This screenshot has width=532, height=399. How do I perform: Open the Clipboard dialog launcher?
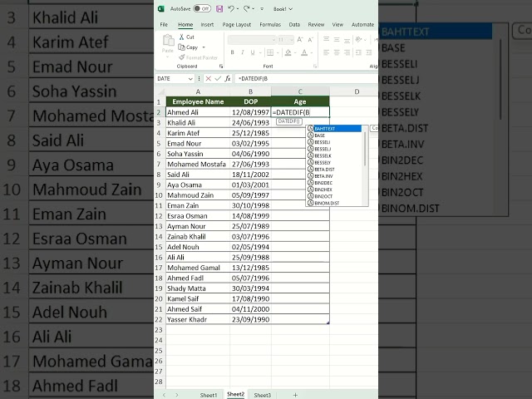(221, 66)
